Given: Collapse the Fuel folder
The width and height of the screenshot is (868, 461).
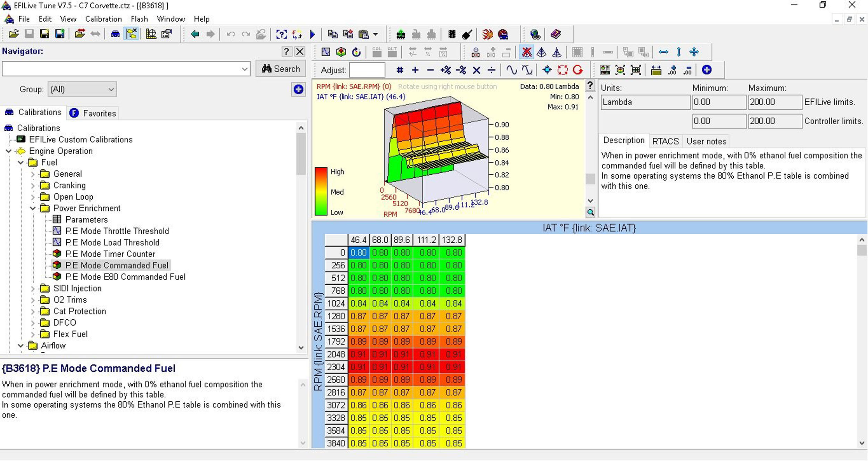Looking at the screenshot, I should [x=20, y=162].
